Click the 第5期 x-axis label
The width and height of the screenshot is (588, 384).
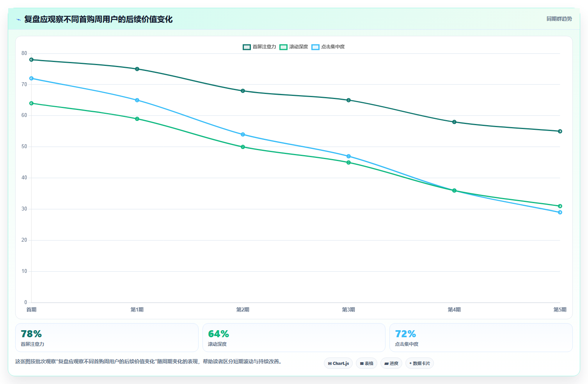coord(560,310)
